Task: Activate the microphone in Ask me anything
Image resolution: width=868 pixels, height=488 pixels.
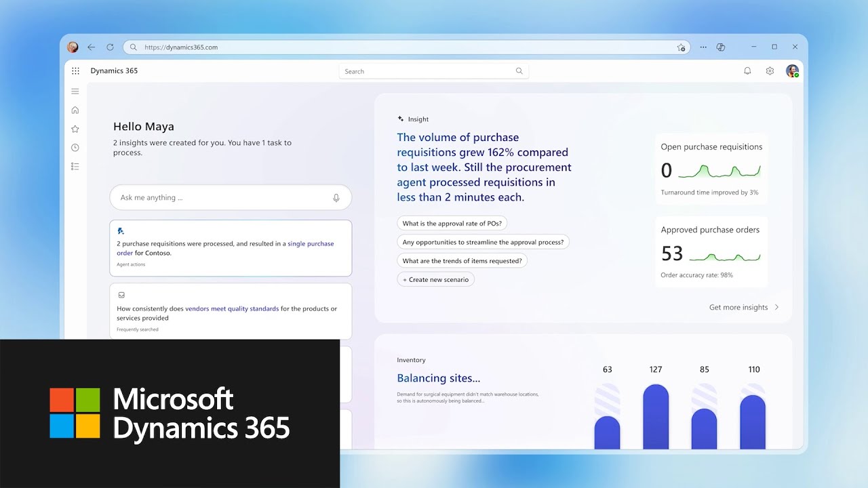Action: [x=336, y=198]
